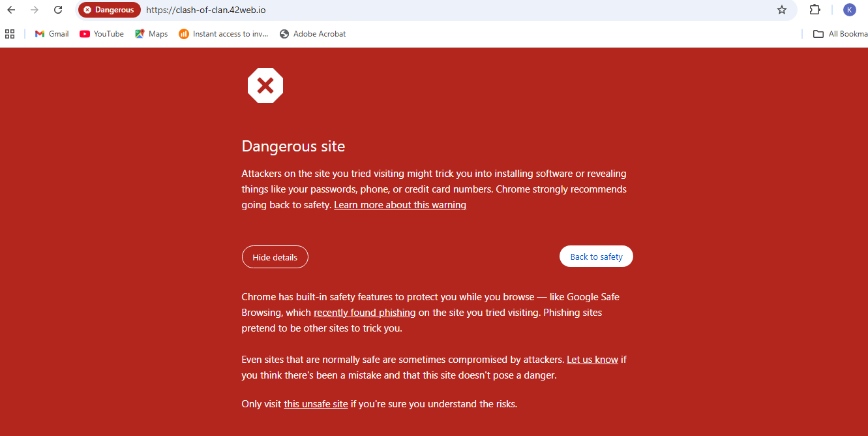Open the Extensions puzzle icon
The width and height of the screenshot is (868, 436).
pyautogui.click(x=815, y=10)
